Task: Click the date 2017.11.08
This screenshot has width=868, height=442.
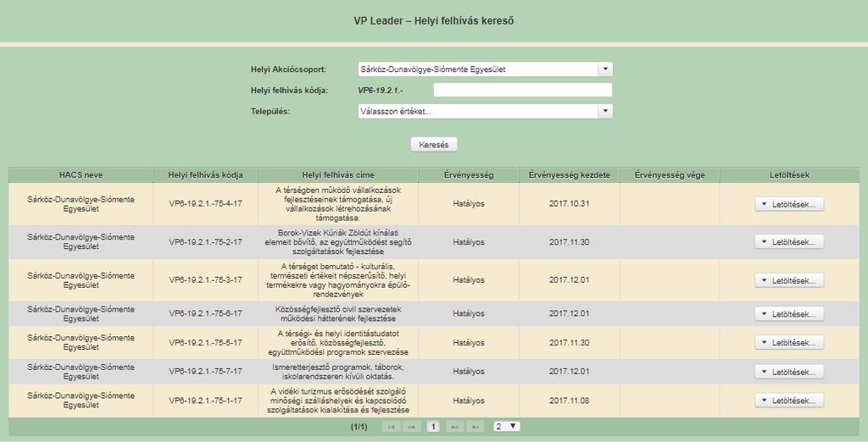Action: tap(570, 401)
